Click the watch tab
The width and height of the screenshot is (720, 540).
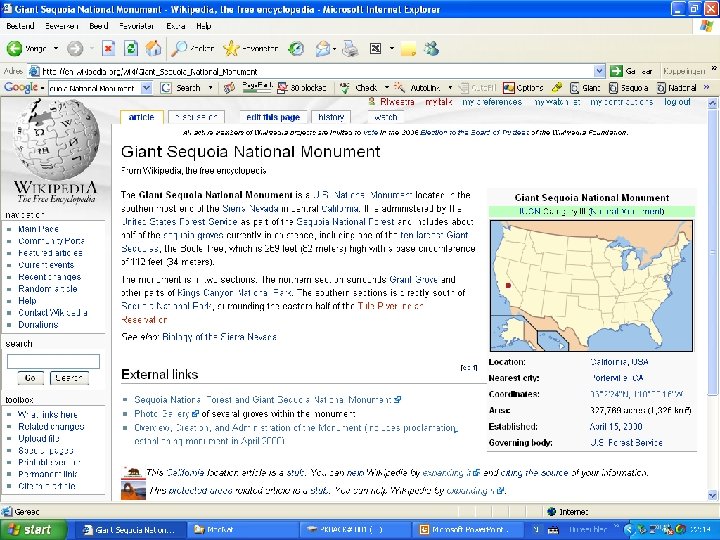click(x=386, y=118)
